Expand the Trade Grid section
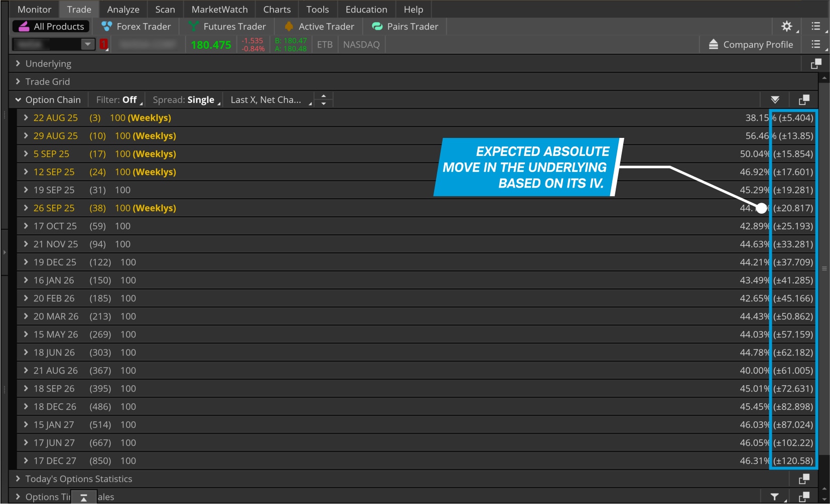 pos(18,82)
